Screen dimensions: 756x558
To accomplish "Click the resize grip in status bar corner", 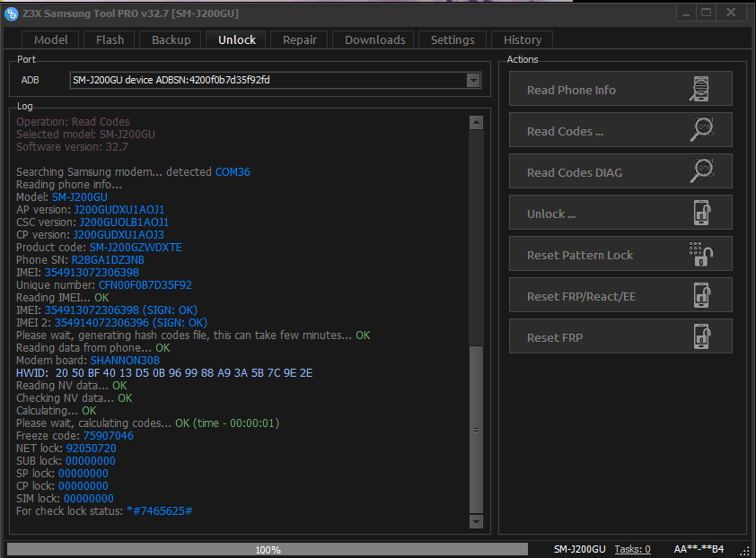I will (x=745, y=551).
